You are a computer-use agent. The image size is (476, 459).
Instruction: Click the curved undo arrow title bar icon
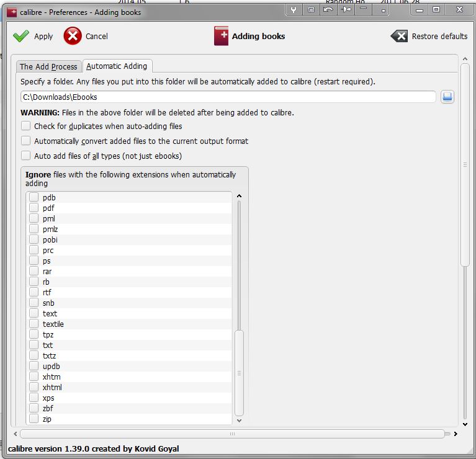[x=328, y=10]
